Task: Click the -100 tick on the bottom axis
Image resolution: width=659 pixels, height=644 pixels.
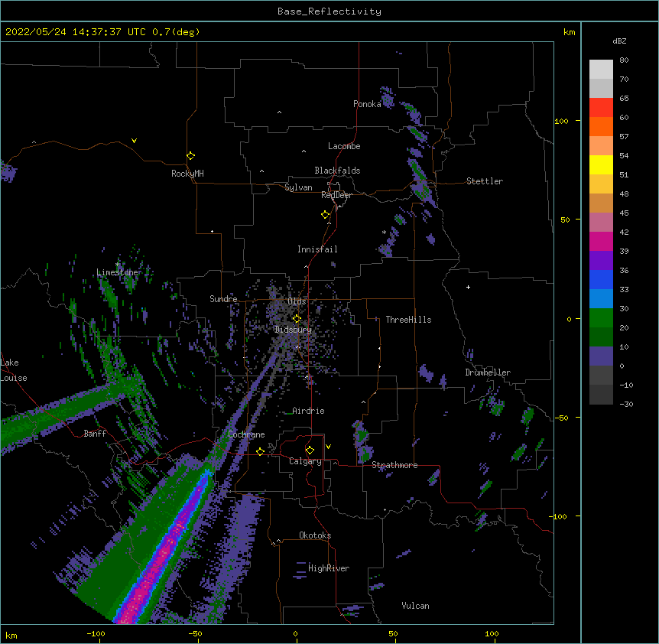Action: coord(96,633)
